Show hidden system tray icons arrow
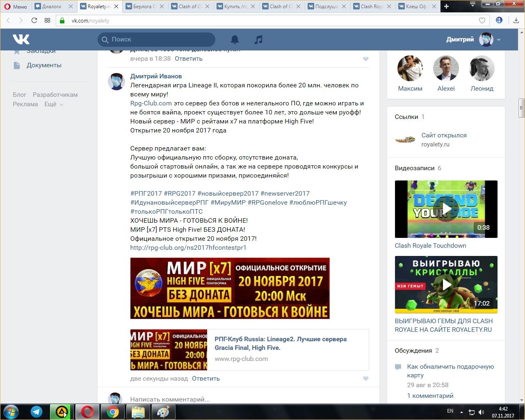The height and width of the screenshot is (420, 525). (461, 412)
